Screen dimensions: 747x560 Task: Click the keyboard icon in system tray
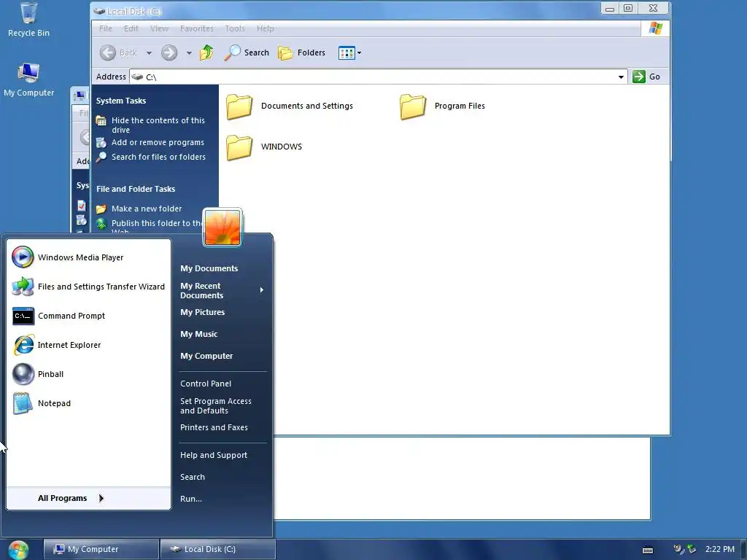[648, 550]
